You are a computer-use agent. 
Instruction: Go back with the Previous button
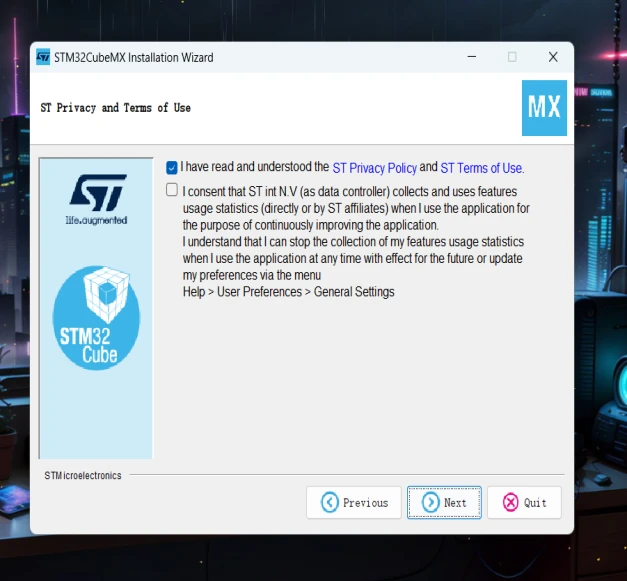(353, 502)
